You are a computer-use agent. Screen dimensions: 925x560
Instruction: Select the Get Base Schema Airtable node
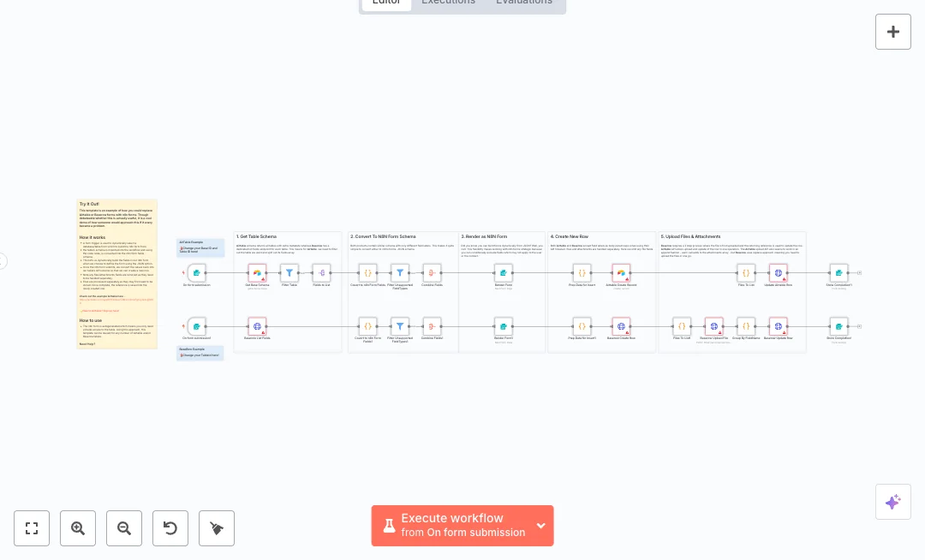(x=257, y=273)
